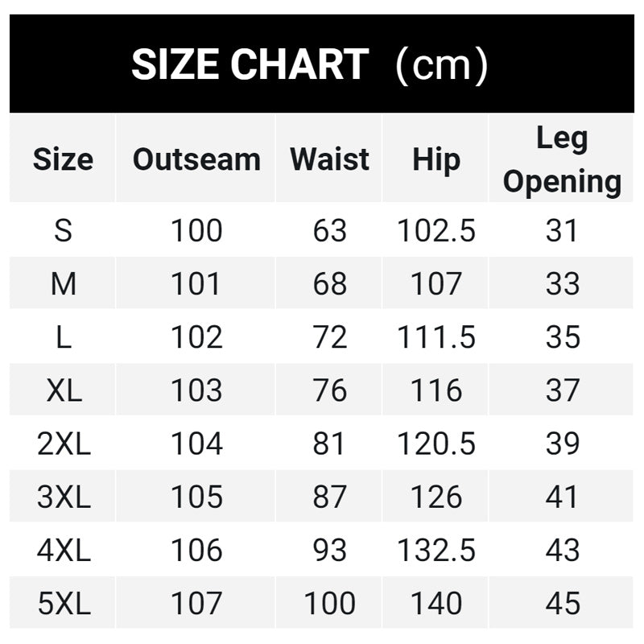
Task: Click the outseam value 102 for size L
Action: click(x=196, y=337)
